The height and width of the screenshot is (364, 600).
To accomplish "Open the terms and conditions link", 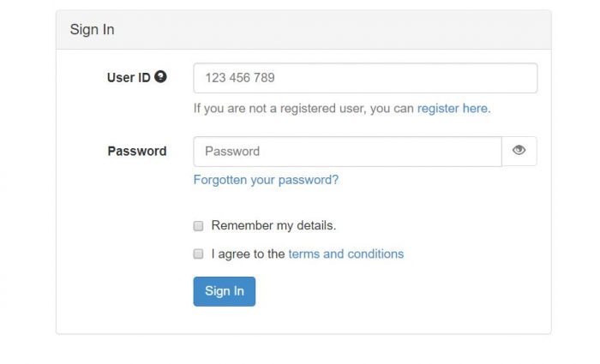I will pyautogui.click(x=345, y=254).
